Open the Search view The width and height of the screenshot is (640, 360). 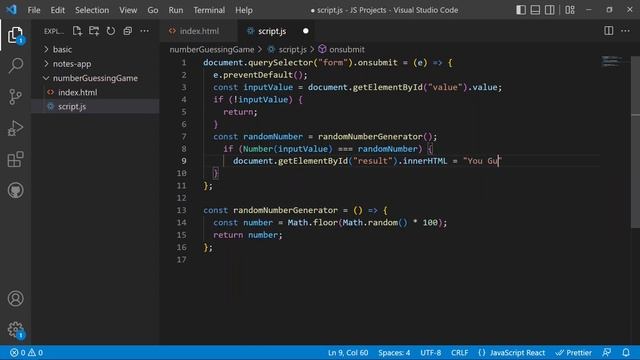16,66
